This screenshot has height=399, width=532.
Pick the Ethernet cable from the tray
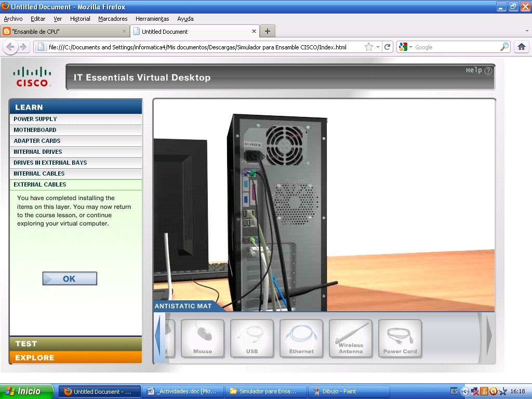click(x=301, y=338)
